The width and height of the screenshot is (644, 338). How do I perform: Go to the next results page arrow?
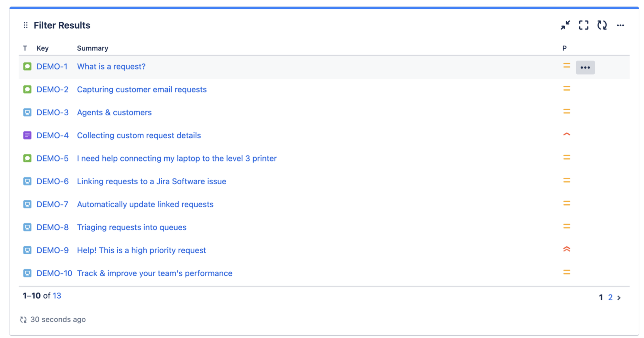pos(619,298)
